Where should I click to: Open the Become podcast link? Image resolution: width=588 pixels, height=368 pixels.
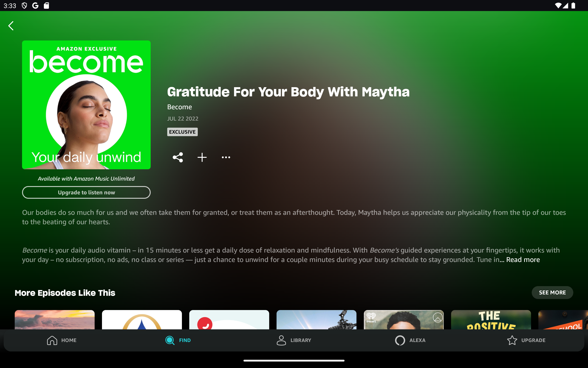click(x=180, y=107)
